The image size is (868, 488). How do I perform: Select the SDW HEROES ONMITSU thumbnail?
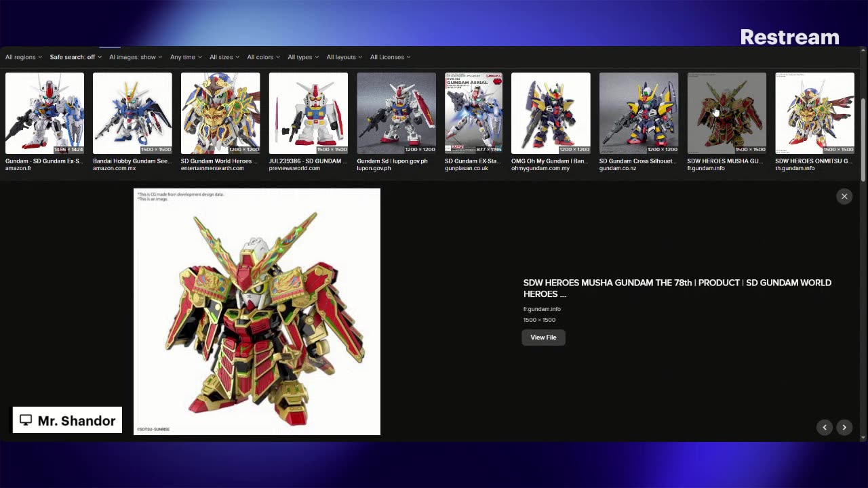(815, 113)
